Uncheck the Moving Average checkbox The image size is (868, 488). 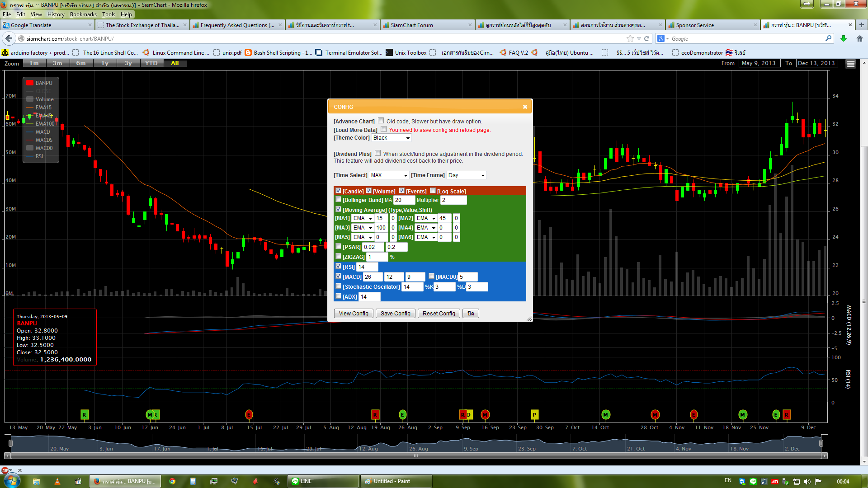338,209
